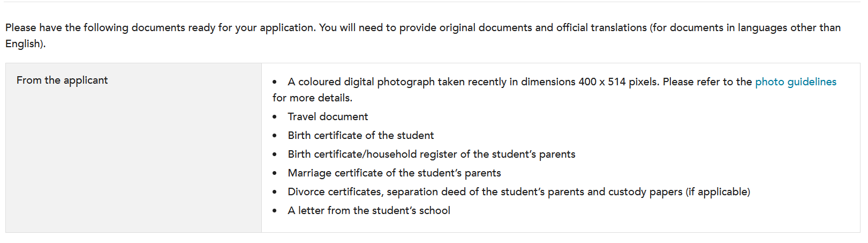Click the bullet before "Birth certificate/household register"
Viewport: 868px width, 243px height.
point(275,154)
